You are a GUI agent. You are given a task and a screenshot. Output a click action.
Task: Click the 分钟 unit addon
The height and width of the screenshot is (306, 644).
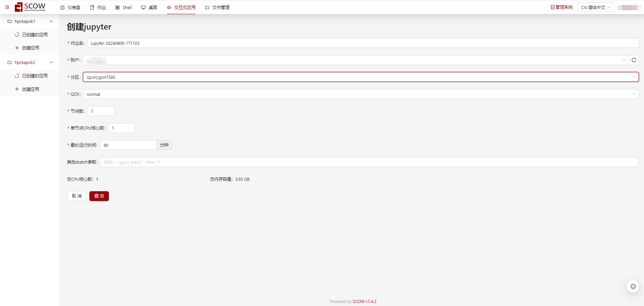click(x=164, y=145)
